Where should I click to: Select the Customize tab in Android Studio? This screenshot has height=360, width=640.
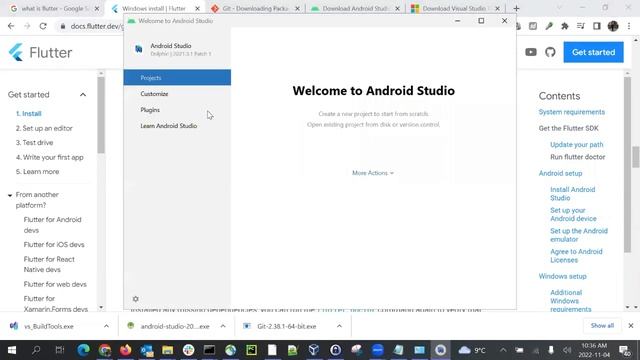177,94
